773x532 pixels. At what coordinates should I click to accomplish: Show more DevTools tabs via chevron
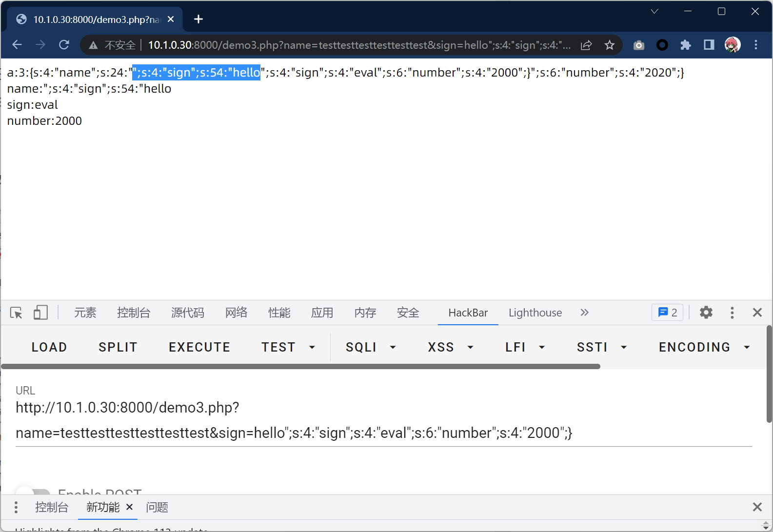click(x=584, y=313)
